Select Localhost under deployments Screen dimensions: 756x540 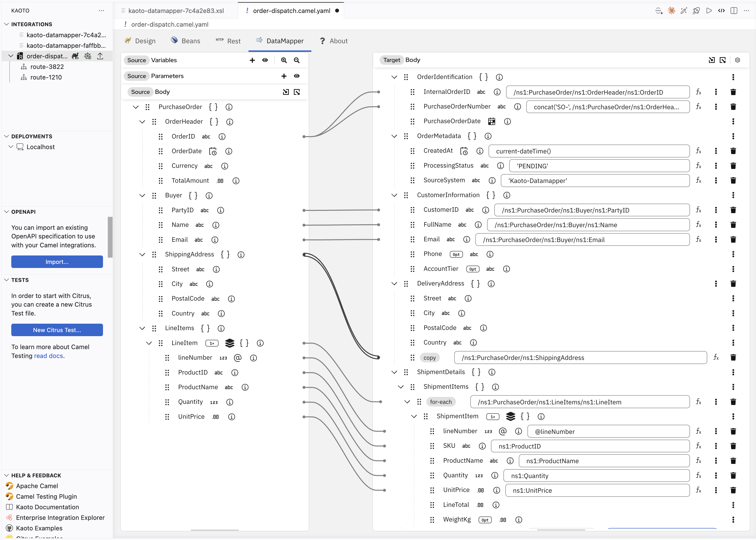point(40,147)
